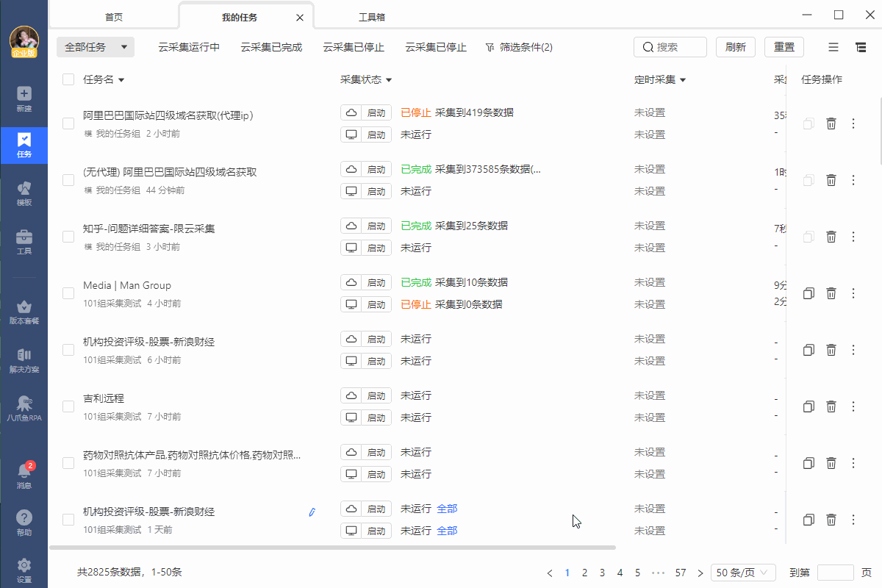Image resolution: width=882 pixels, height=588 pixels.
Task: Toggle the select-all checkbox beside 任务名
Action: [68, 79]
